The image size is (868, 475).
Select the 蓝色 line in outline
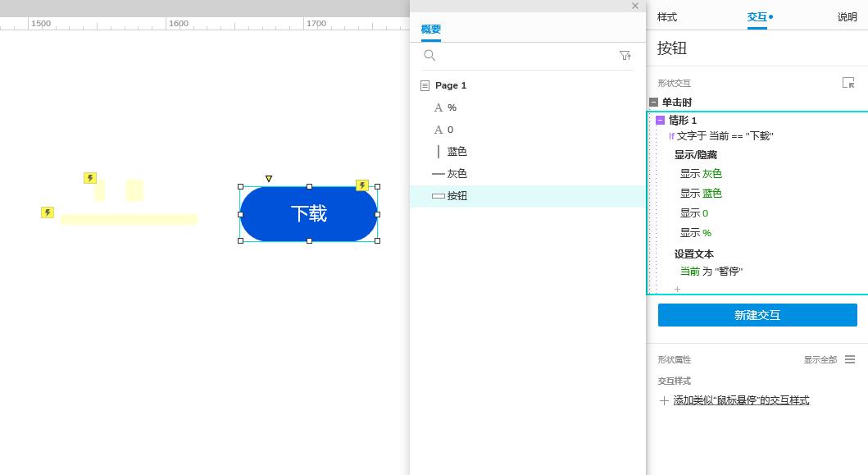pyautogui.click(x=527, y=151)
